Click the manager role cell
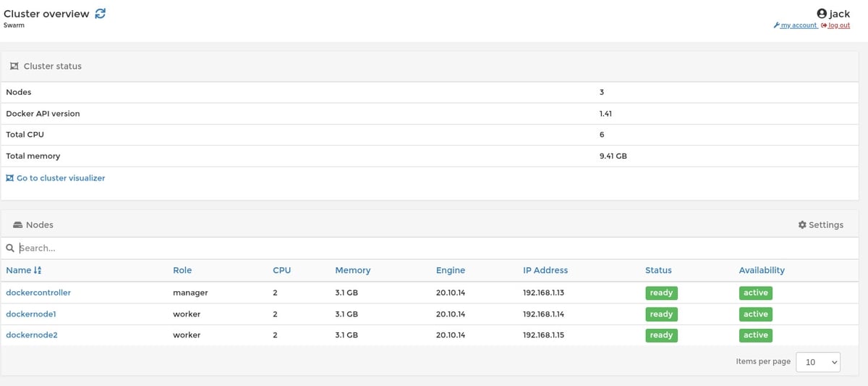This screenshot has width=868, height=386. pos(190,293)
